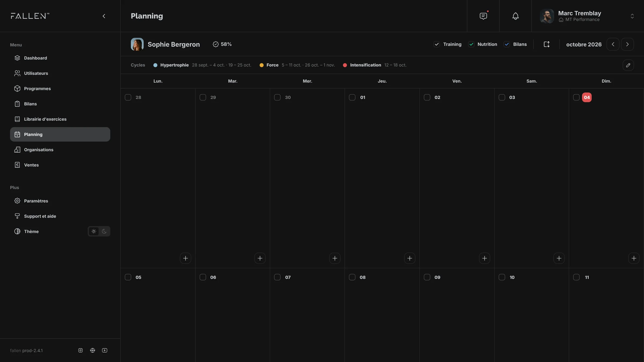Toggle the Bilans filter checkbox
Viewport: 644px width, 362px height.
pos(507,44)
